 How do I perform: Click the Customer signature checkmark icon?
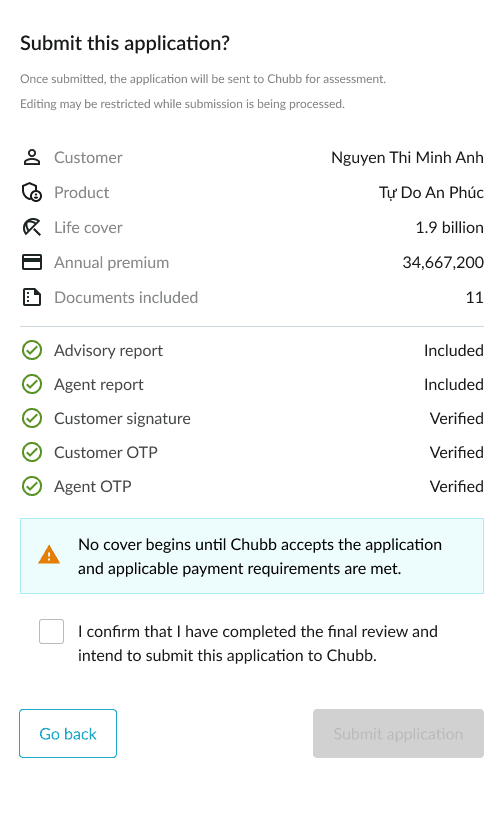[x=32, y=418]
